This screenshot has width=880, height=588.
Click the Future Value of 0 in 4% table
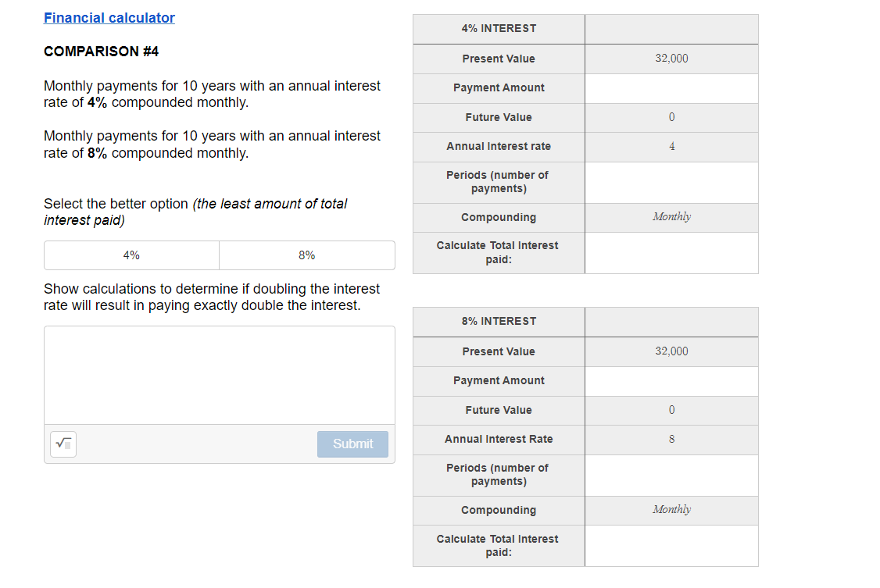coord(671,117)
